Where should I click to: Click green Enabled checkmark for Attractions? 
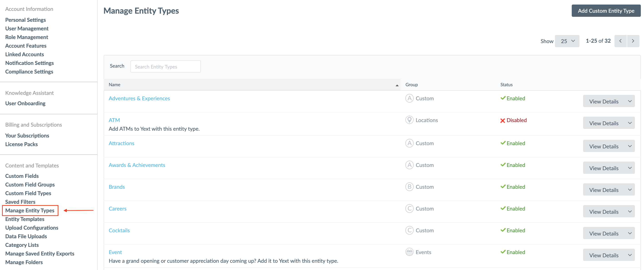point(503,143)
